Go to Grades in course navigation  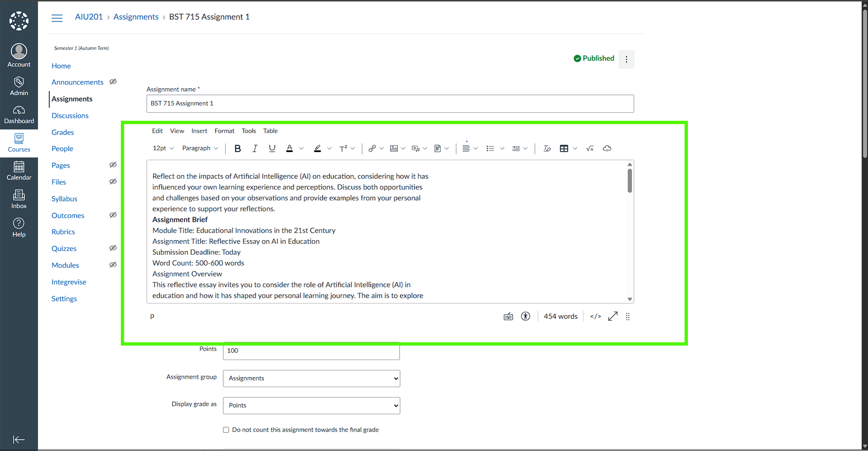(63, 132)
